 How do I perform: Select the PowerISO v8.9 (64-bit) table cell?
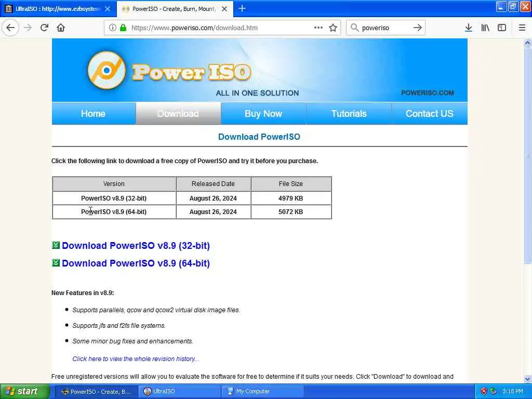coord(114,212)
